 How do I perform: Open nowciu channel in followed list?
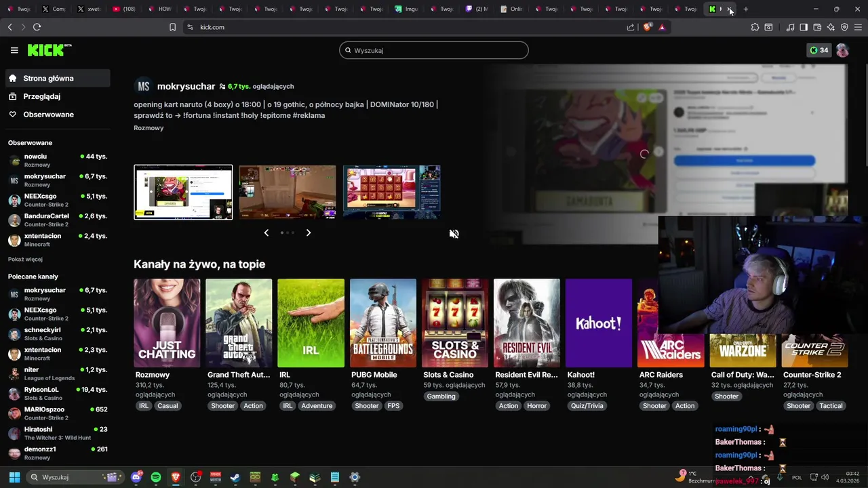coord(57,160)
